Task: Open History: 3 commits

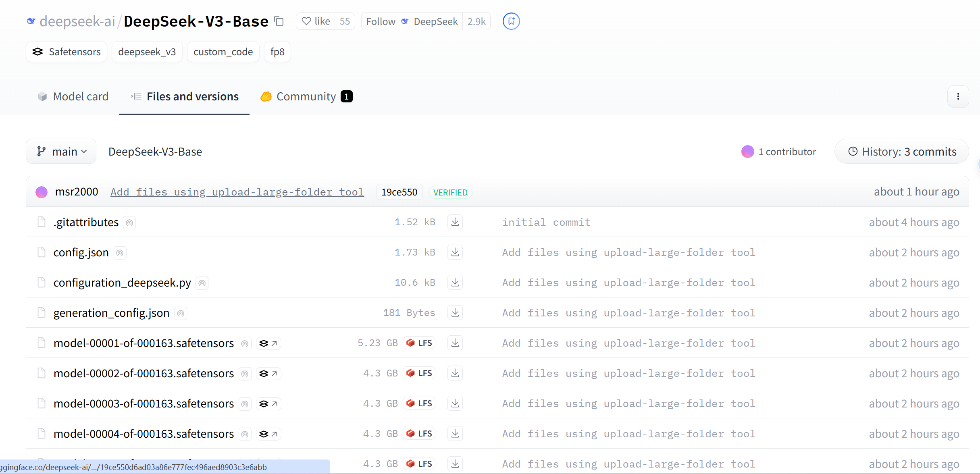Action: click(x=902, y=152)
